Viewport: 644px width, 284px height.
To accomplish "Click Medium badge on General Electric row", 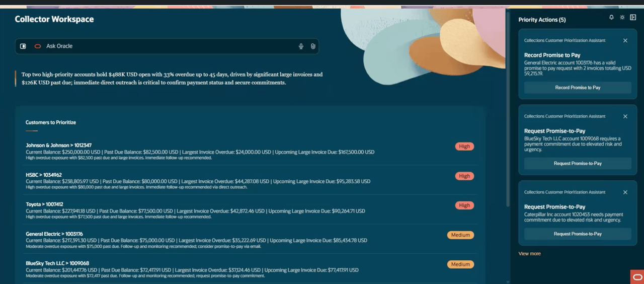I will (x=460, y=235).
